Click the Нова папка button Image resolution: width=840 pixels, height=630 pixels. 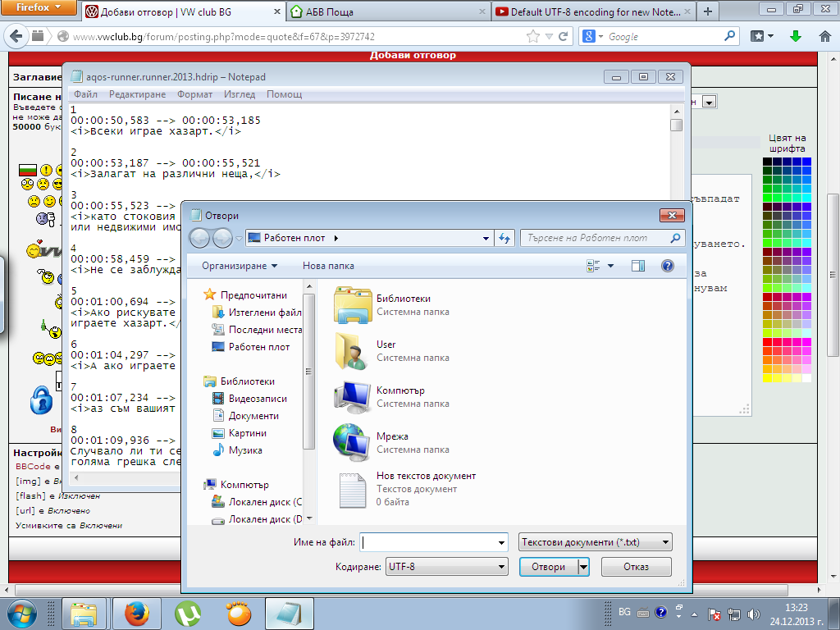pos(328,266)
